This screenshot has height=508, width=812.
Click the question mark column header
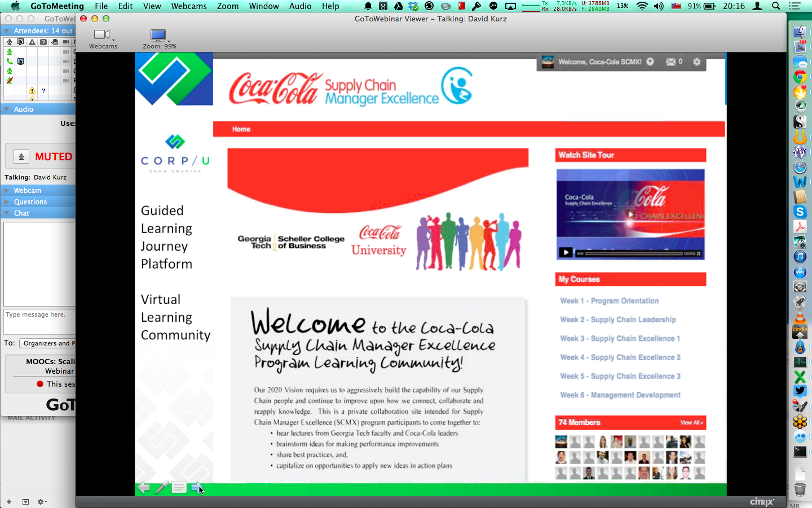tap(43, 42)
